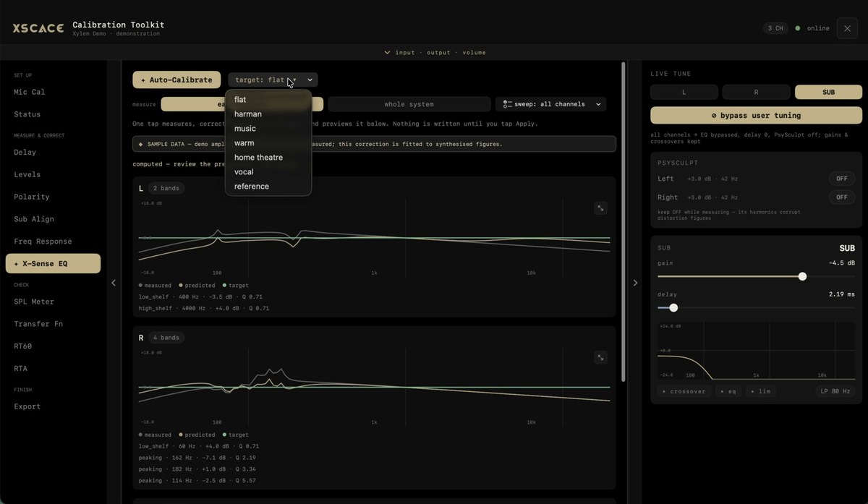
Task: Choose vocal from target menu
Action: 268,172
